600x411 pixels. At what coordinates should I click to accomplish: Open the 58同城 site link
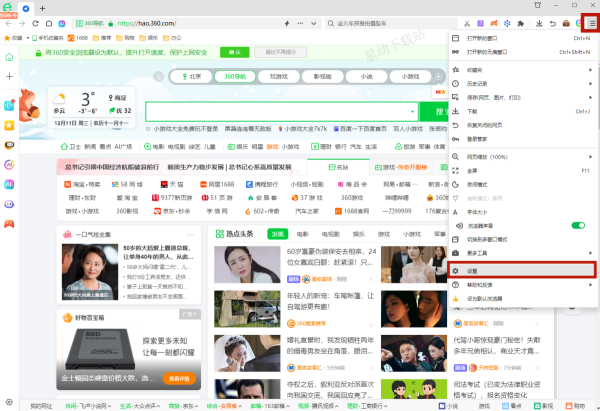coord(127,184)
